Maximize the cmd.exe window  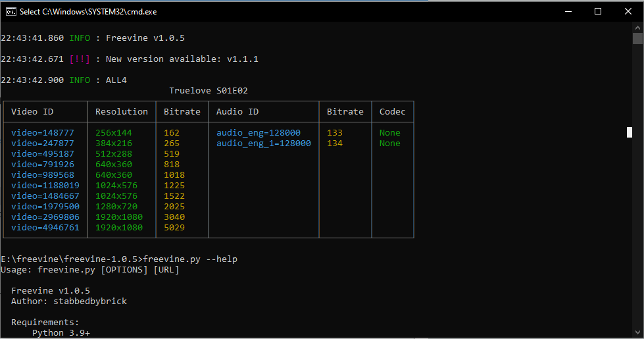(598, 11)
